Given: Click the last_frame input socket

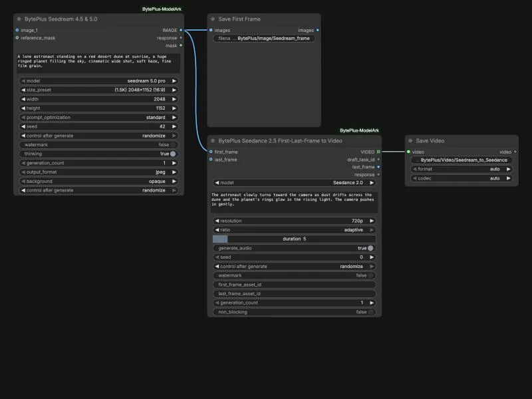Looking at the screenshot, I should pos(211,160).
